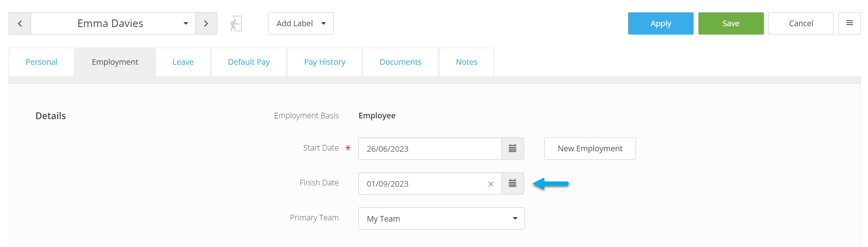
Task: Go to the previous employee arrow
Action: [20, 23]
